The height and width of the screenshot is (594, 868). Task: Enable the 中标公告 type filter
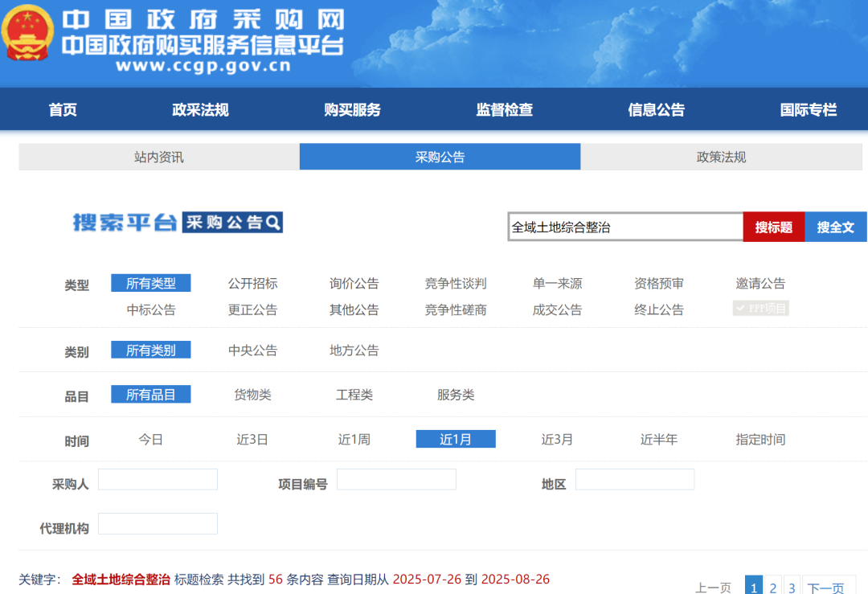[151, 308]
